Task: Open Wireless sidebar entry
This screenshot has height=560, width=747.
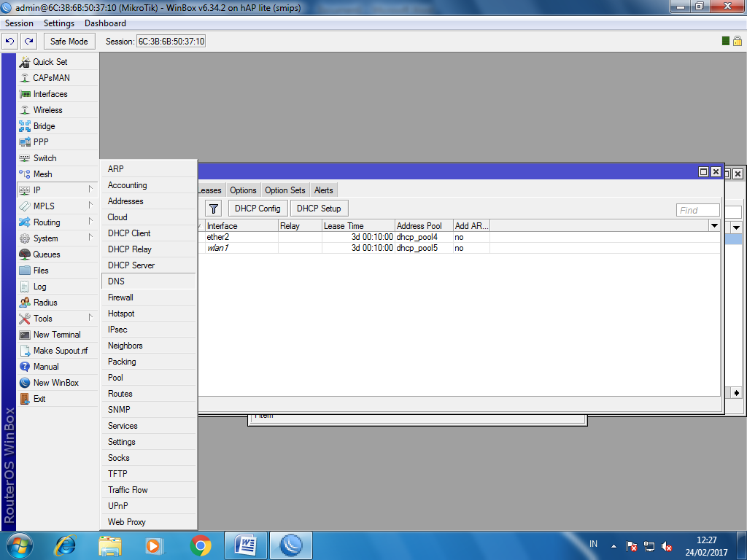Action: click(x=58, y=110)
